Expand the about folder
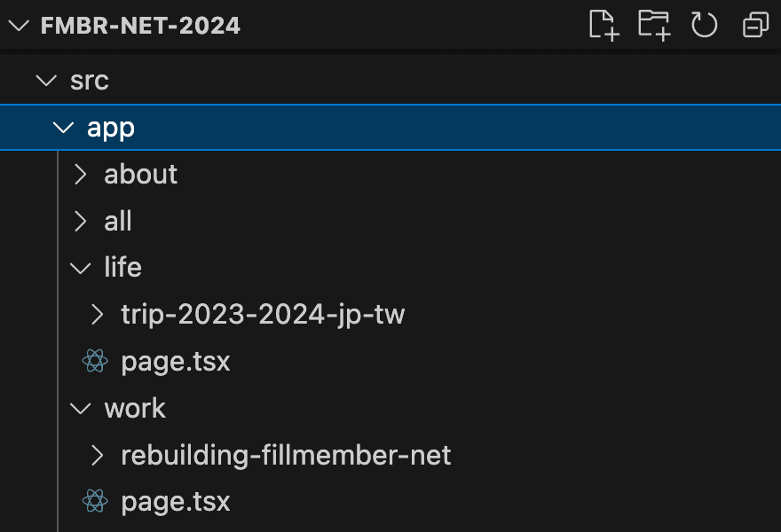The image size is (781, 532). (x=79, y=174)
